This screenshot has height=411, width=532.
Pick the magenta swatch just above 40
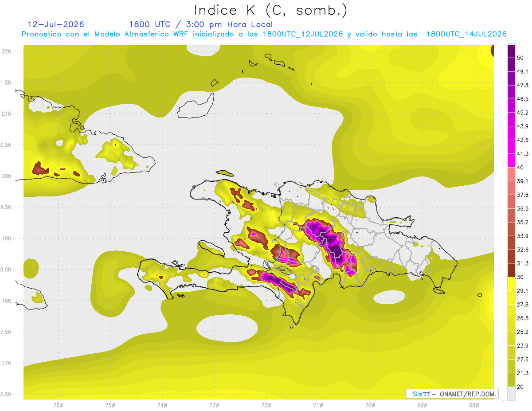click(x=512, y=160)
